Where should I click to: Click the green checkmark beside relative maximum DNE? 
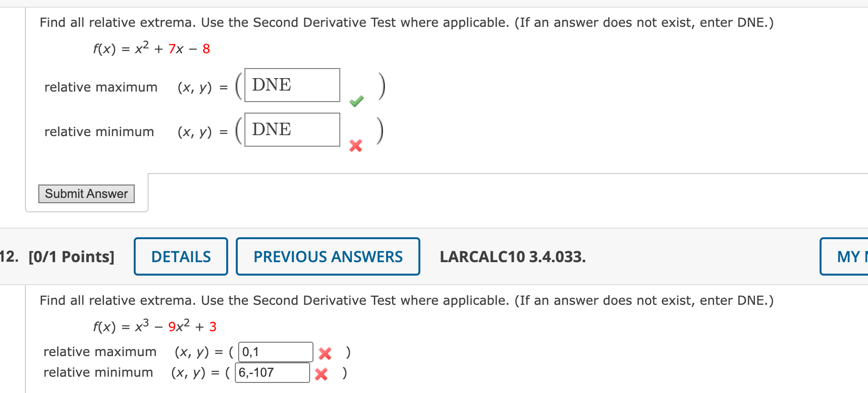[356, 101]
